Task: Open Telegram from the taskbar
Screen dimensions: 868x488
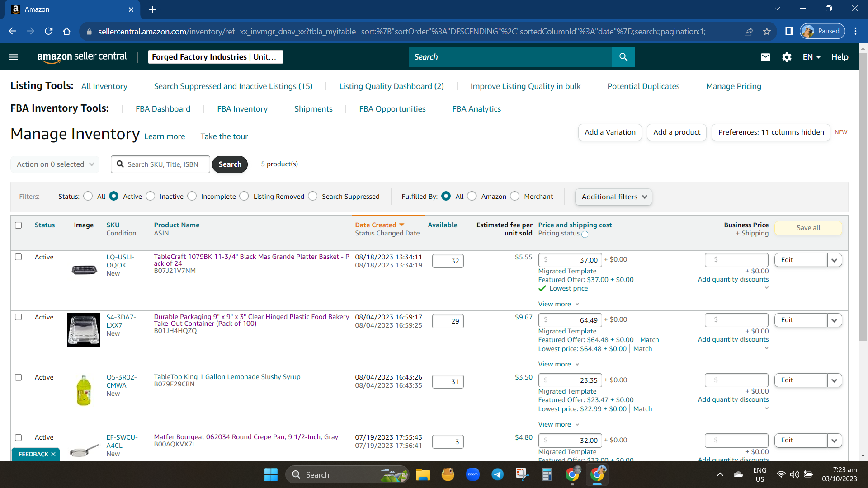Action: (498, 474)
